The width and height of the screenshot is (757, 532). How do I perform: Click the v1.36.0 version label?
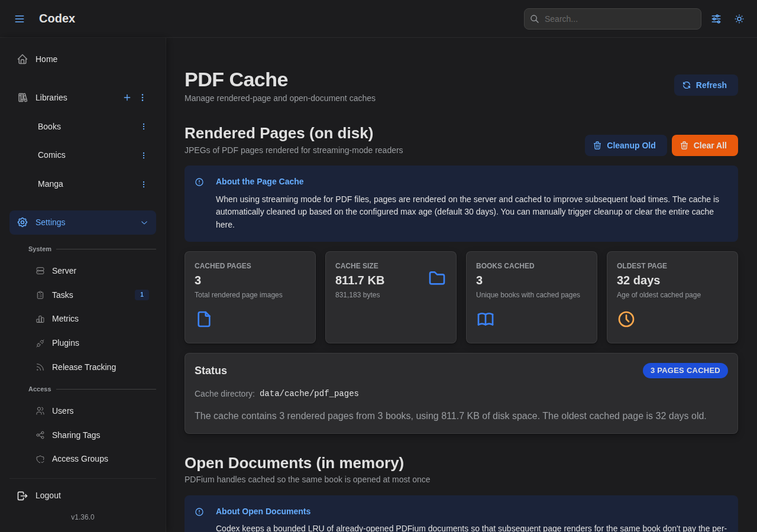tap(83, 517)
